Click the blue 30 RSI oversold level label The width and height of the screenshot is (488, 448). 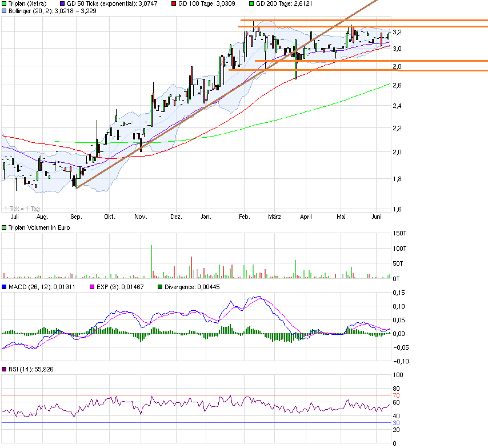coord(397,423)
